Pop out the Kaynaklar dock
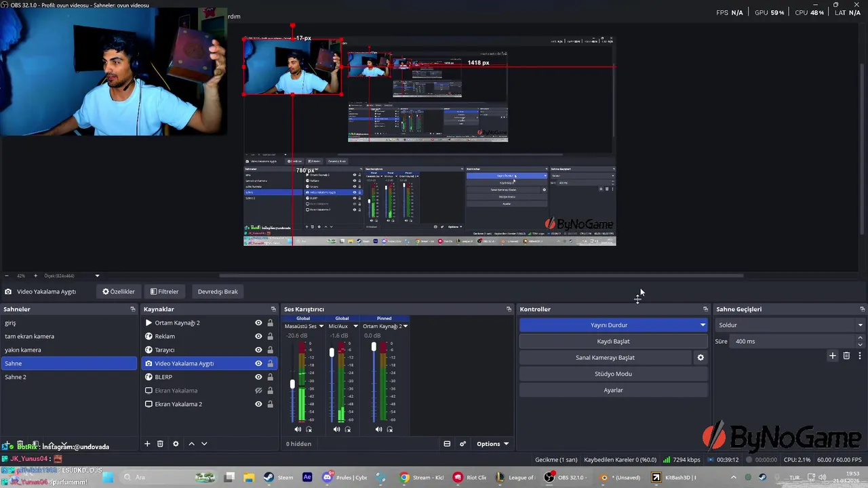 tap(273, 309)
